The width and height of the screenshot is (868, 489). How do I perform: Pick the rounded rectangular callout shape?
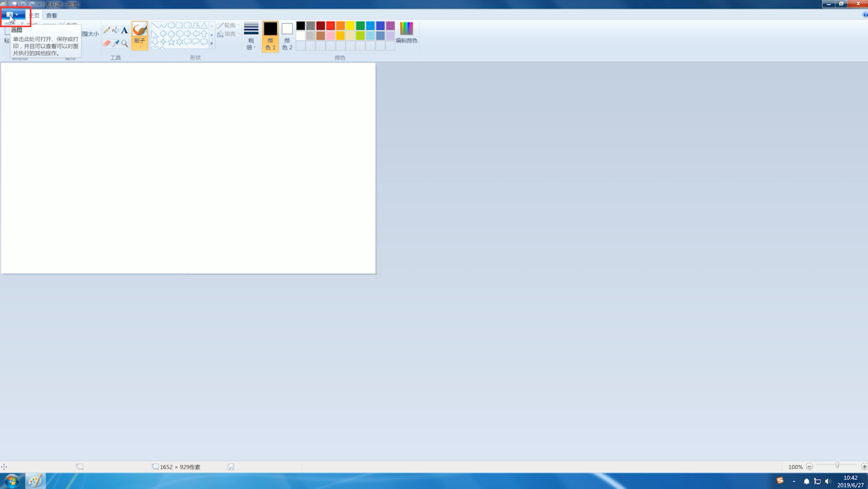188,42
